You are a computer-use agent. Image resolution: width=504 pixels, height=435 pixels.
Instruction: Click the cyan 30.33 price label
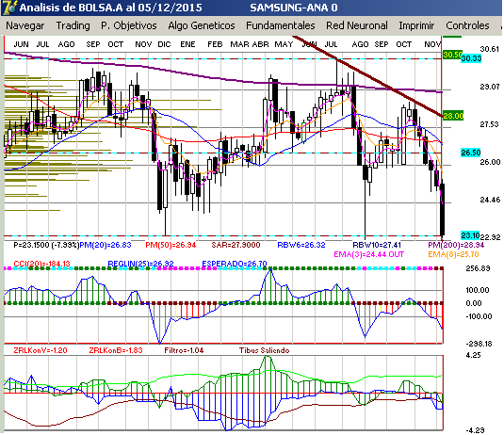(471, 58)
